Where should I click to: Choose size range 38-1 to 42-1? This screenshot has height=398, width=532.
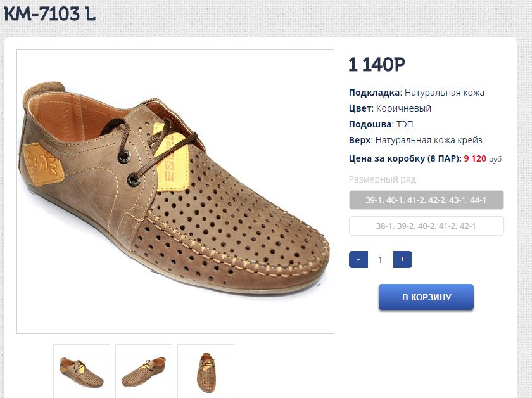coord(426,226)
